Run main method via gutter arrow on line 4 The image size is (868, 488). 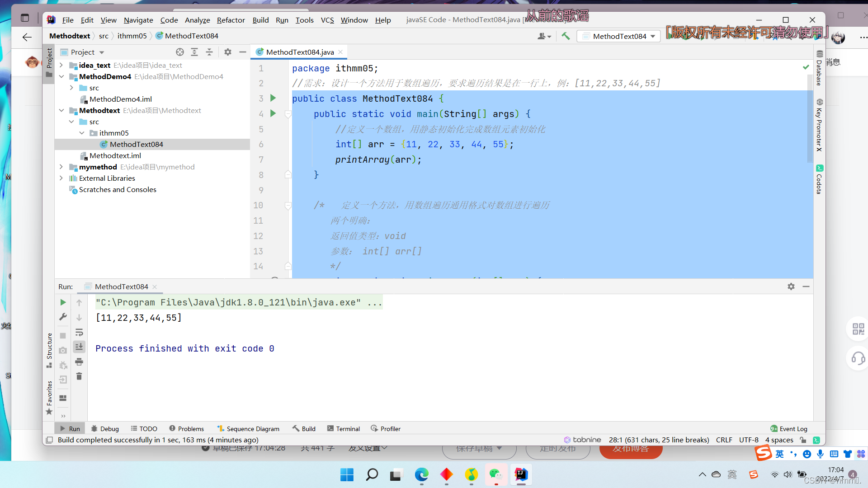pyautogui.click(x=273, y=113)
